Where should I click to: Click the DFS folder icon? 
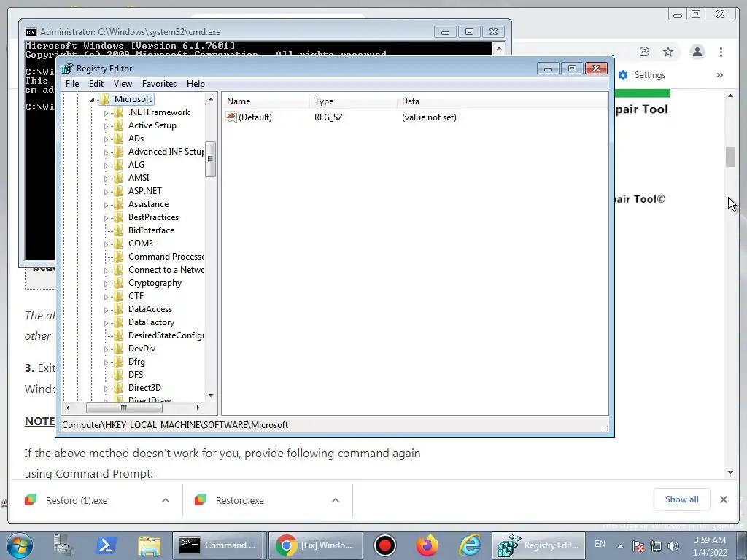point(118,374)
